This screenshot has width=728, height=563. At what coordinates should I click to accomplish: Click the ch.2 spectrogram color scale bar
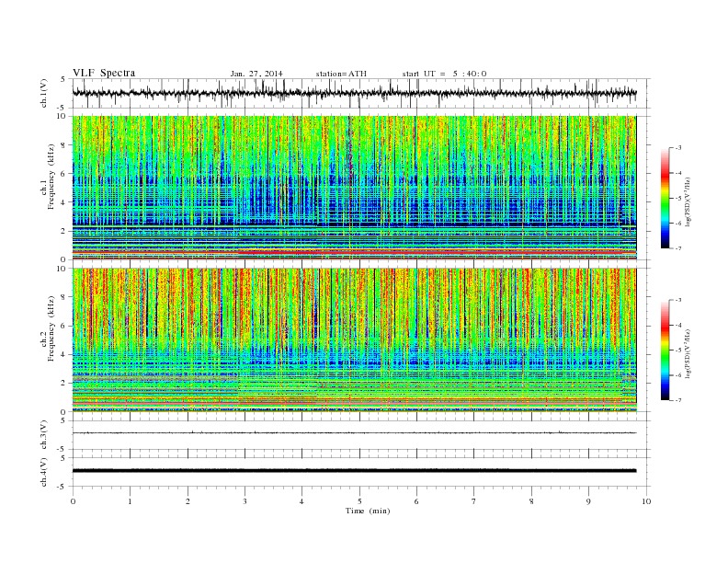coord(665,350)
